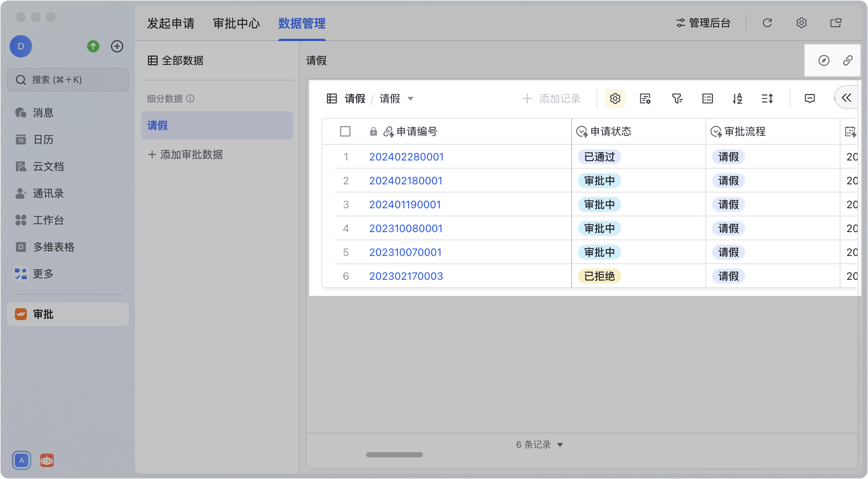Click the info icon next to 细分数据
This screenshot has width=868, height=479.
[190, 98]
